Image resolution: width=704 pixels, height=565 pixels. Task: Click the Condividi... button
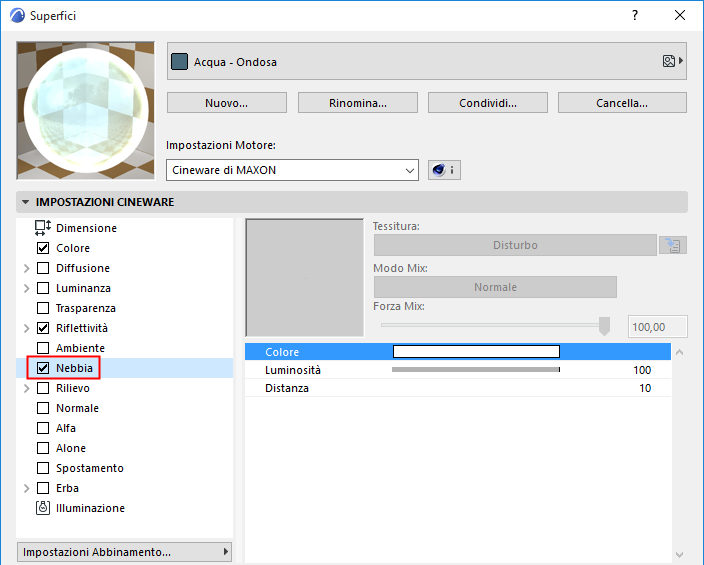point(488,103)
